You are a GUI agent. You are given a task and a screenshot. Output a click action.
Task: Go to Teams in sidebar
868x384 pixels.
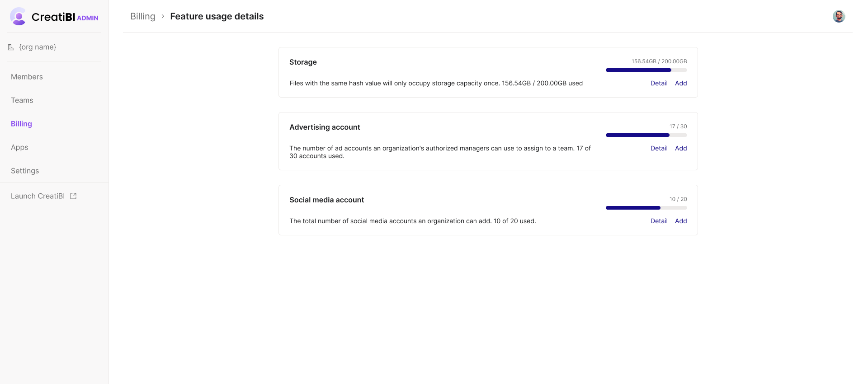[x=22, y=100]
